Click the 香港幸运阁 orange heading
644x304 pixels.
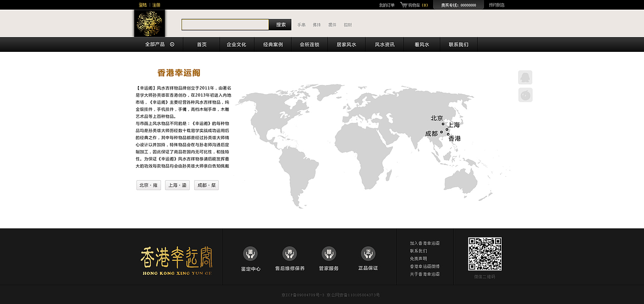point(179,73)
